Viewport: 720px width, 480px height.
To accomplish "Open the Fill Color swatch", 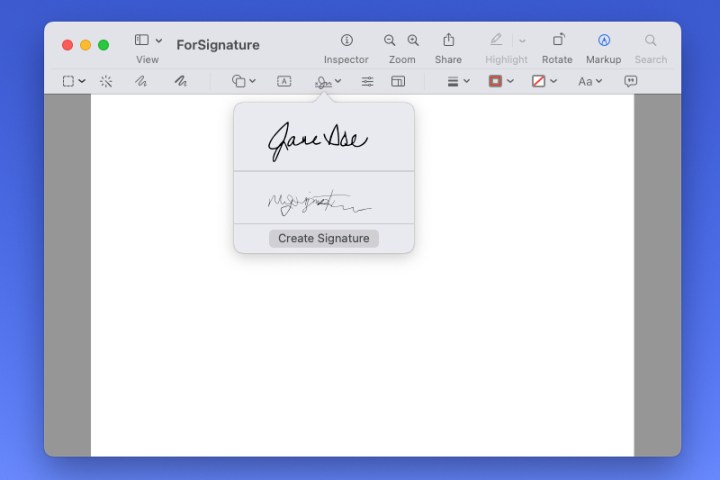I will [x=544, y=81].
